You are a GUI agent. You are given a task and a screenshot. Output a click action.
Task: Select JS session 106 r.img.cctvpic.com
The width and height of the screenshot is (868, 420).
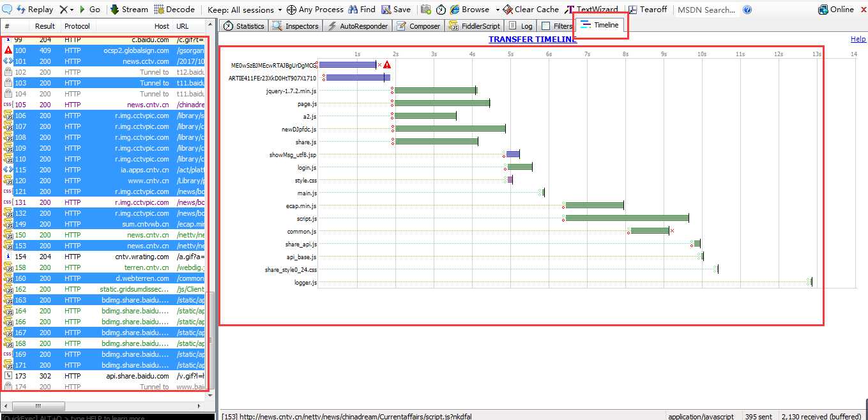pyautogui.click(x=103, y=116)
